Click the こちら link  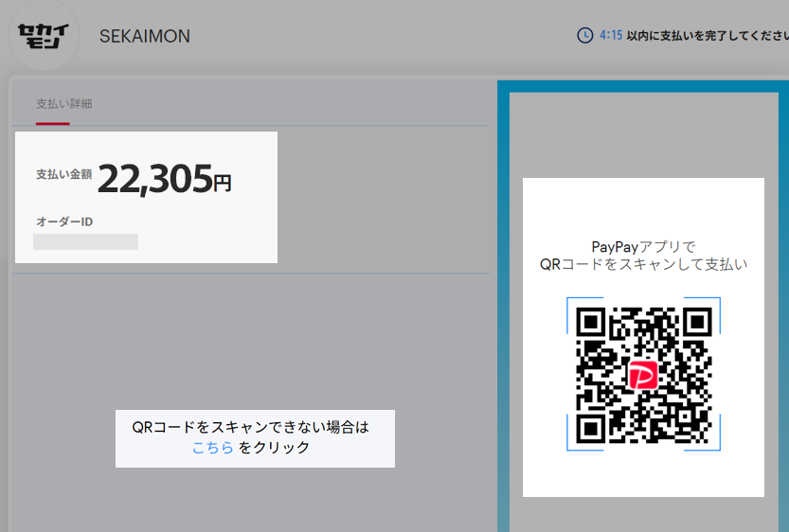point(212,448)
